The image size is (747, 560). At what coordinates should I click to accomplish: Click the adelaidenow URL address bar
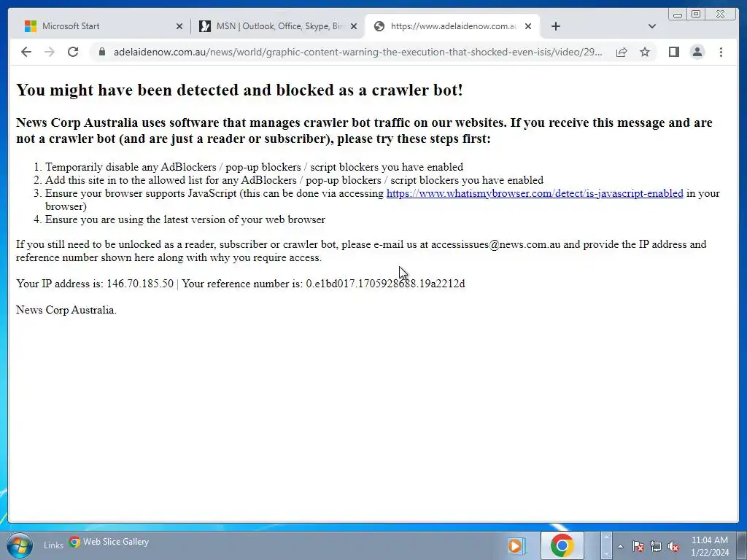(x=357, y=52)
